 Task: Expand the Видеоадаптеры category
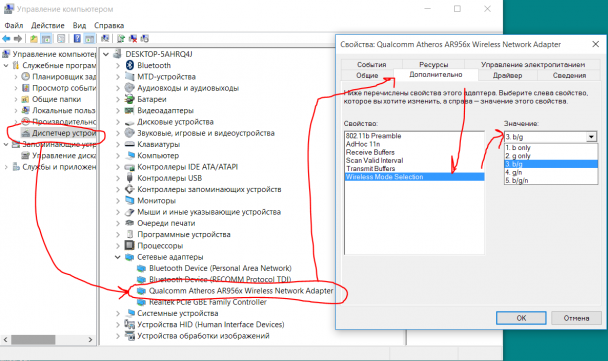tap(118, 111)
